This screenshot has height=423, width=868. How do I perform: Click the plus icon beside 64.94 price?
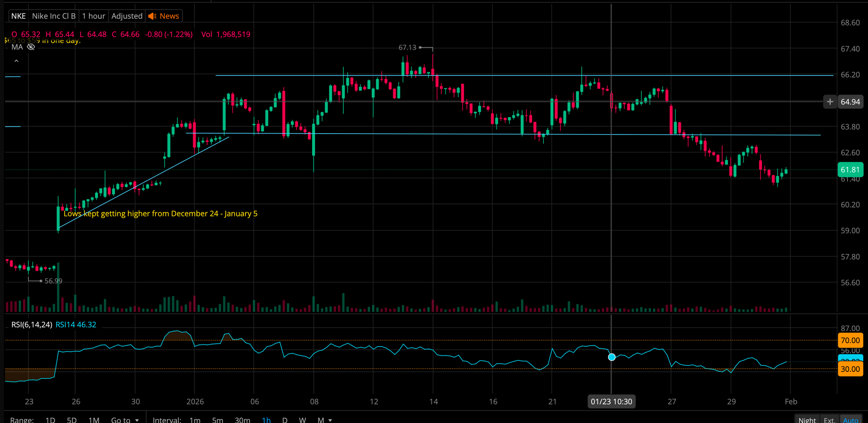click(830, 102)
